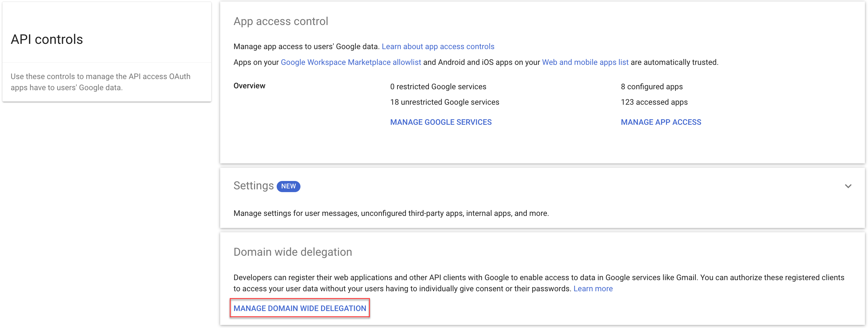
Task: Click Learn more under Domain wide delegation
Action: [x=593, y=288]
